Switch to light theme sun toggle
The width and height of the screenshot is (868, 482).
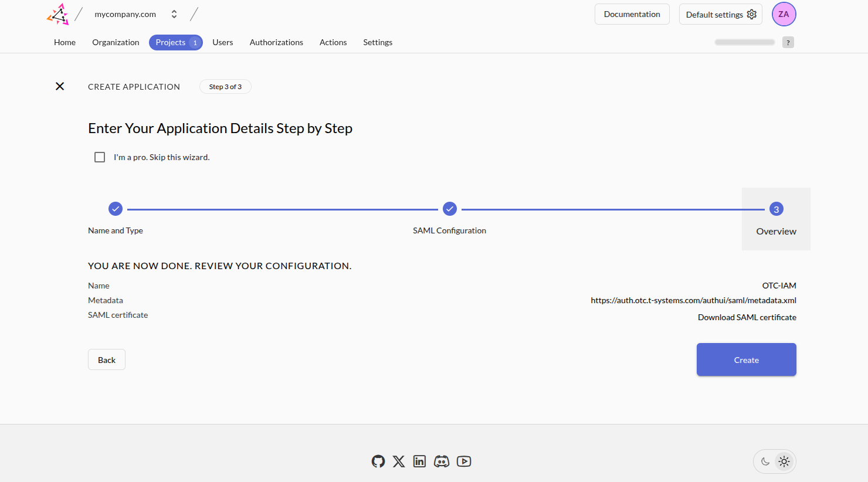point(784,461)
